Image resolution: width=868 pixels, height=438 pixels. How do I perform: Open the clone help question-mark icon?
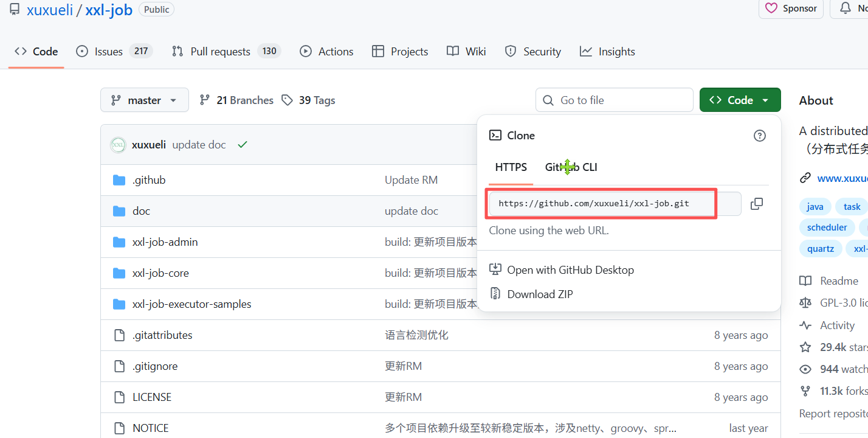pyautogui.click(x=759, y=136)
